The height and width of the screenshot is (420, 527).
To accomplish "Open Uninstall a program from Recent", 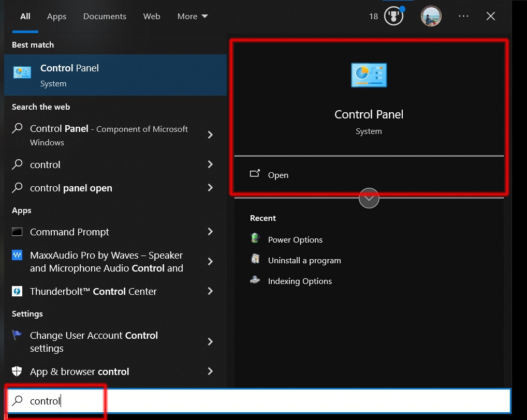I will 304,261.
